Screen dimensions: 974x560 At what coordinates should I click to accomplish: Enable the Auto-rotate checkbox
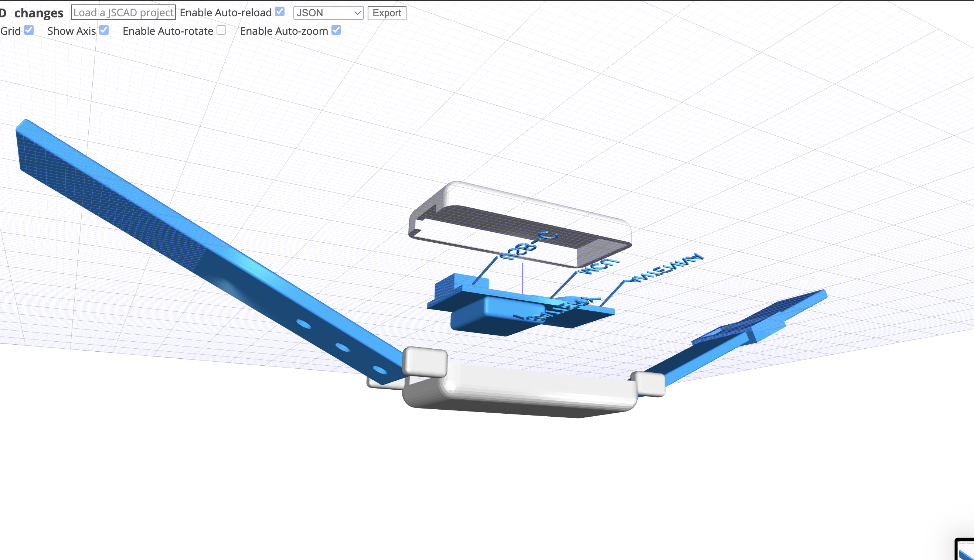(x=221, y=30)
